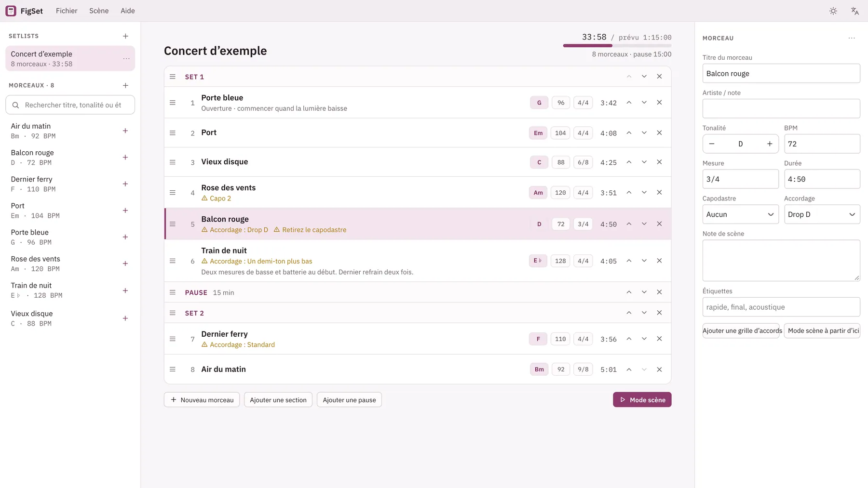Click the Mode scène button
This screenshot has height=488, width=868.
pos(642,400)
